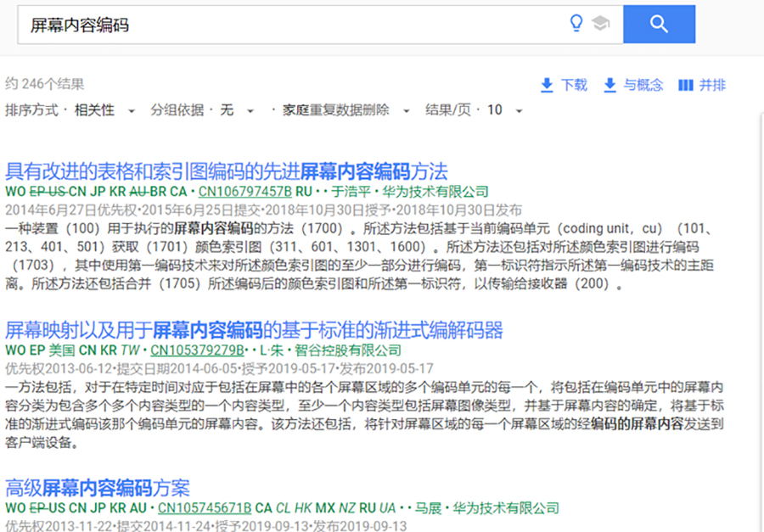Click the 与概念 download text link
The width and height of the screenshot is (764, 532).
coord(643,85)
